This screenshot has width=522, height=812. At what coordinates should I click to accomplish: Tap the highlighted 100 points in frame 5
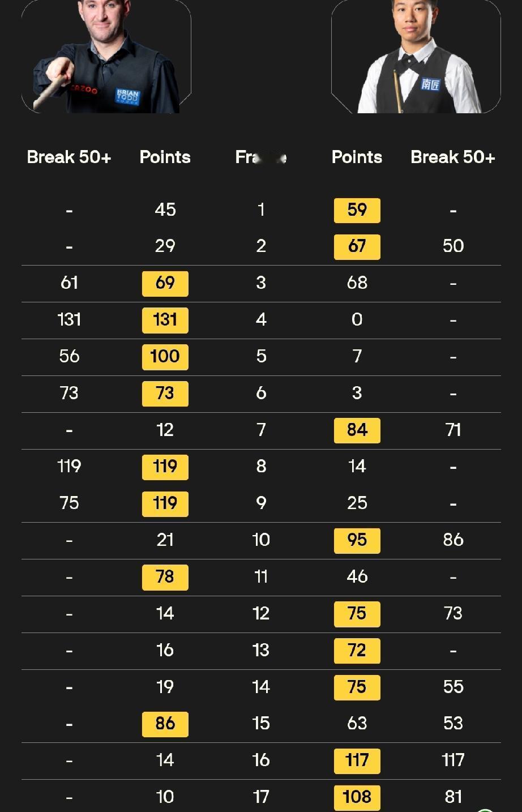[x=165, y=357]
